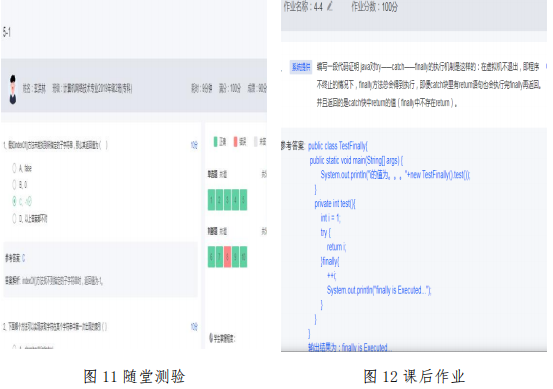553x389 pixels.
Task: Jump to question 1 in single-choice grid
Action: tap(211, 200)
